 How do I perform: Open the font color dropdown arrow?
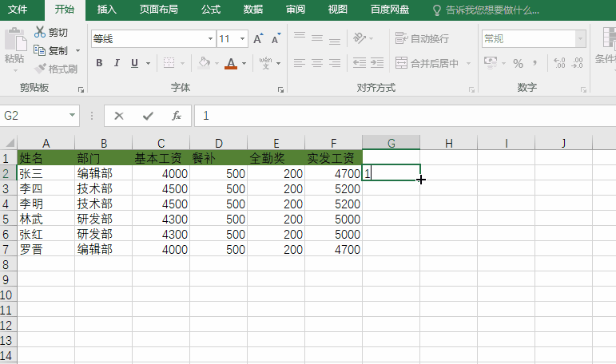pos(244,63)
